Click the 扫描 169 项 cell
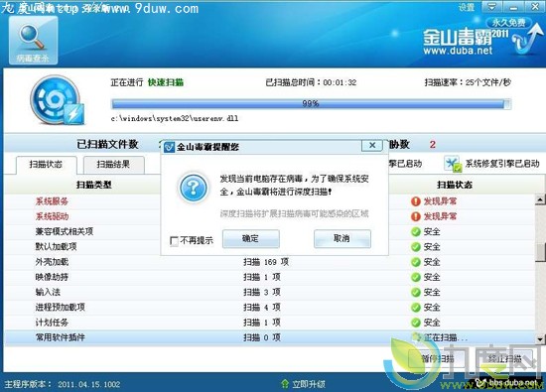Image resolution: width=546 pixels, height=392 pixels. click(266, 262)
